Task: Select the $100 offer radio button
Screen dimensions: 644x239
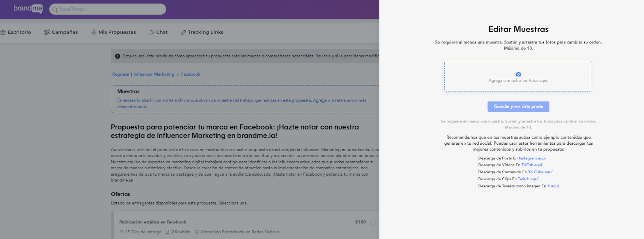Action: click(x=373, y=222)
